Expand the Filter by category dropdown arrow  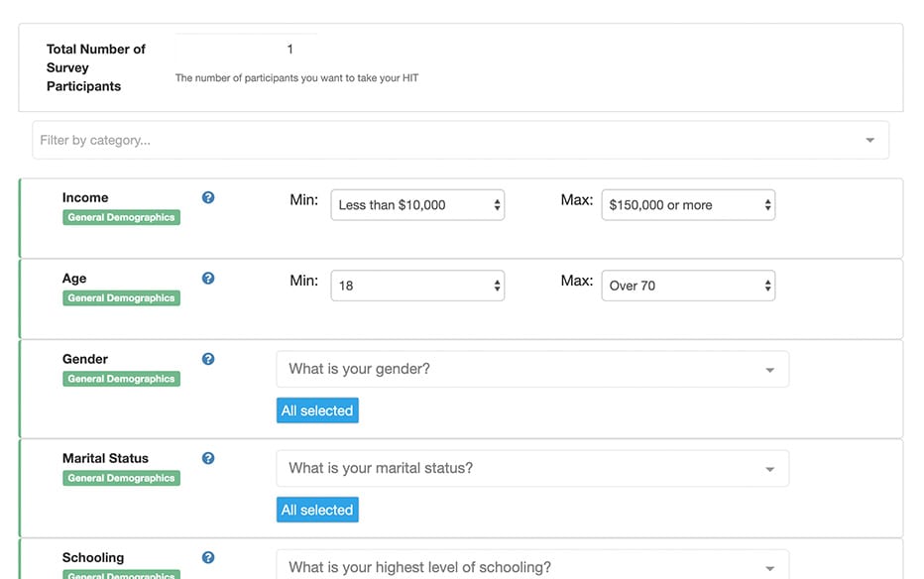coord(869,140)
